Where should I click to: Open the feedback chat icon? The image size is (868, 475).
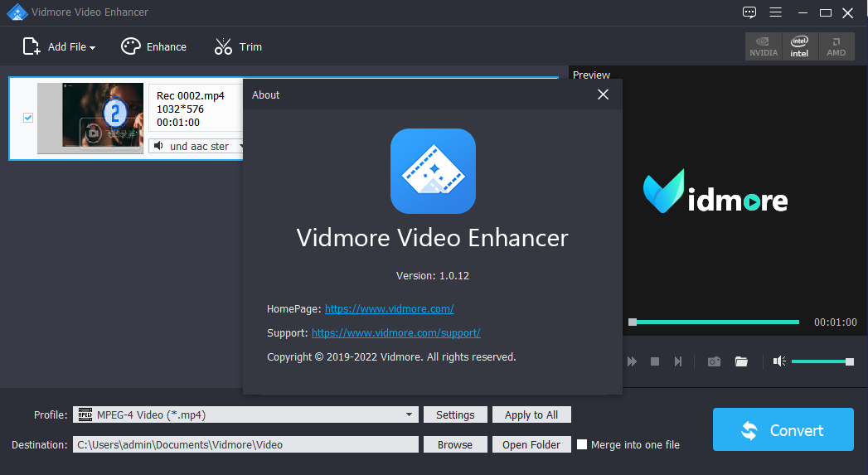tap(749, 12)
